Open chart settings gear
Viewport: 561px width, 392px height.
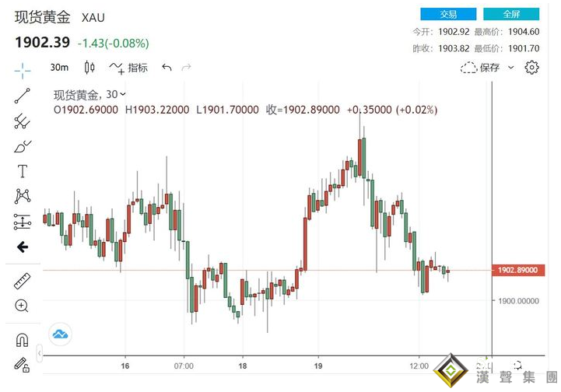point(532,68)
